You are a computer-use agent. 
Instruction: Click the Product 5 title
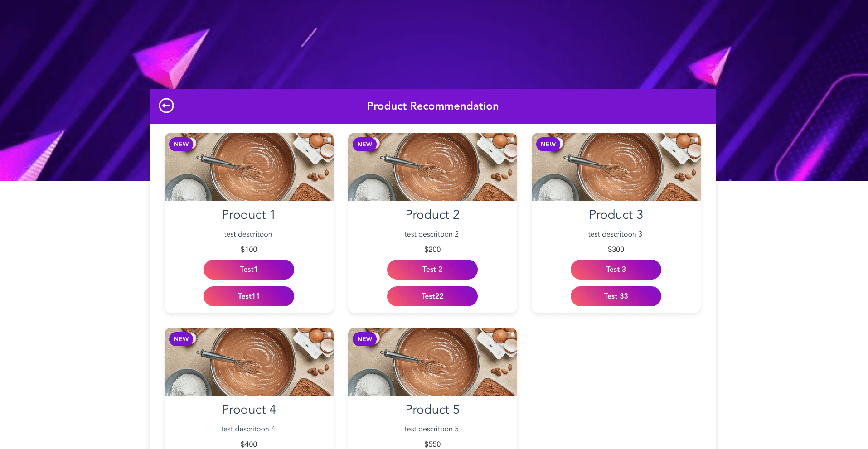pyautogui.click(x=432, y=410)
